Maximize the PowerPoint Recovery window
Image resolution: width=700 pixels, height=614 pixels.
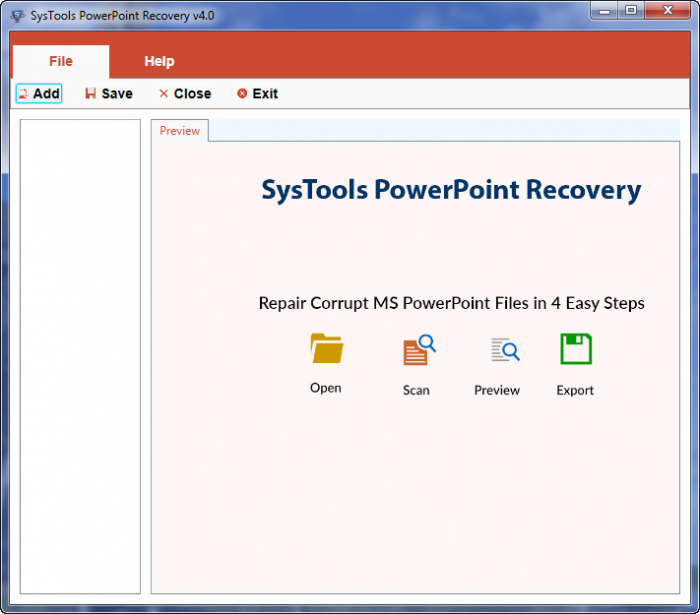(x=630, y=11)
